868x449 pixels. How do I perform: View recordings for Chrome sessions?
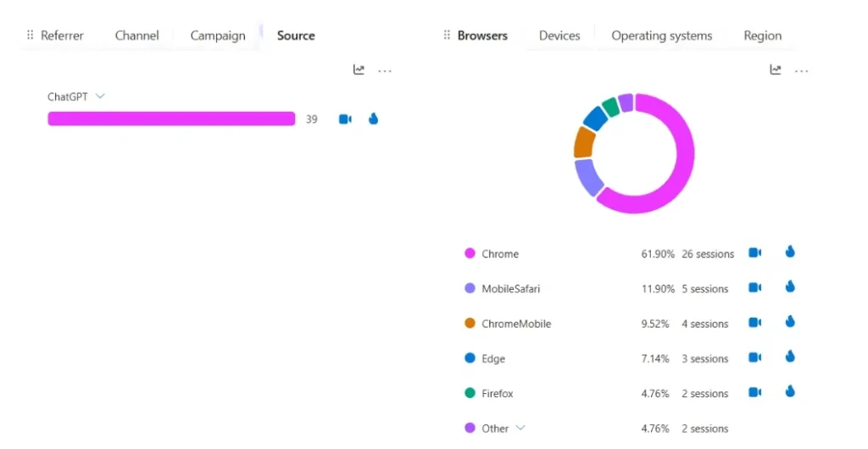(x=754, y=253)
